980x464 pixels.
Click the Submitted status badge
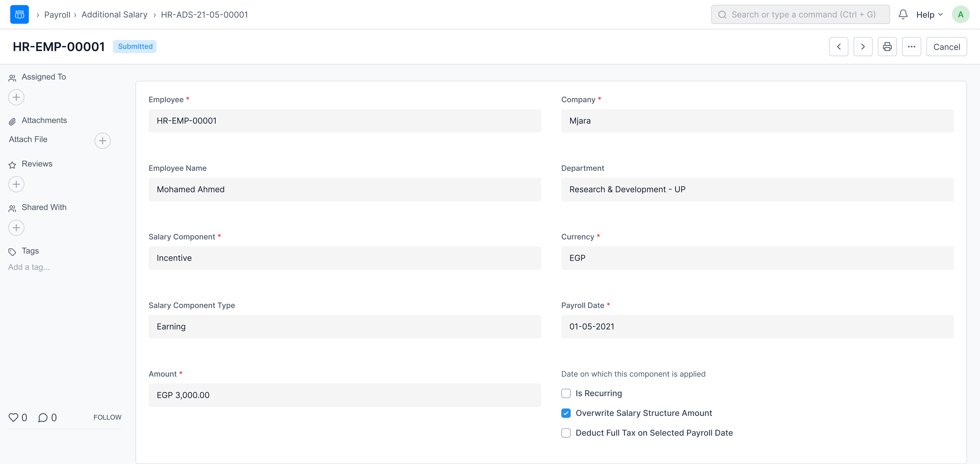pyautogui.click(x=135, y=46)
